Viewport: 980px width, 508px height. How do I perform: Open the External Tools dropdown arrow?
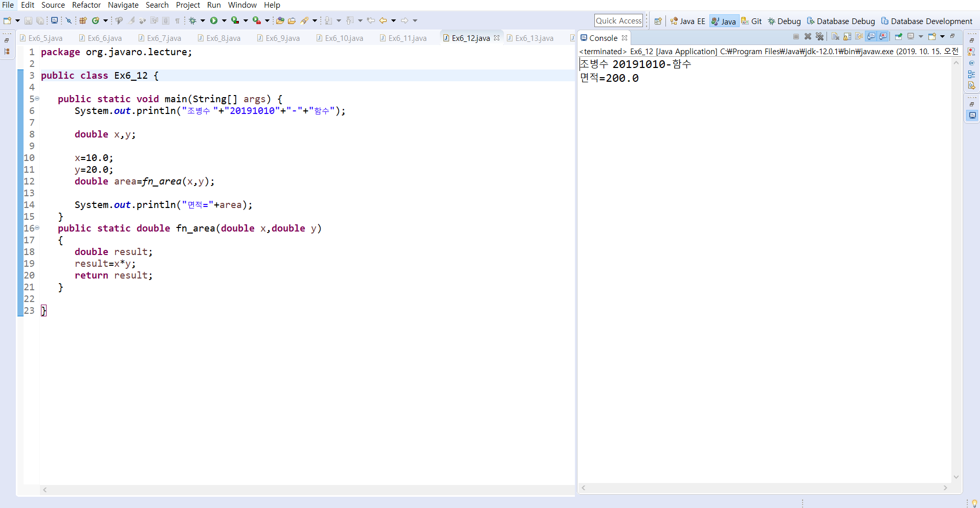coord(267,20)
